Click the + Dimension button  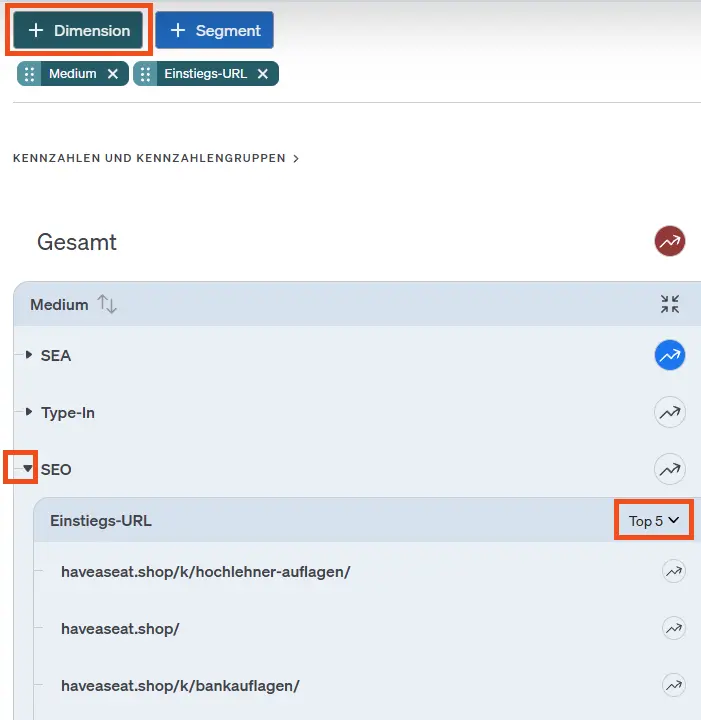click(80, 31)
